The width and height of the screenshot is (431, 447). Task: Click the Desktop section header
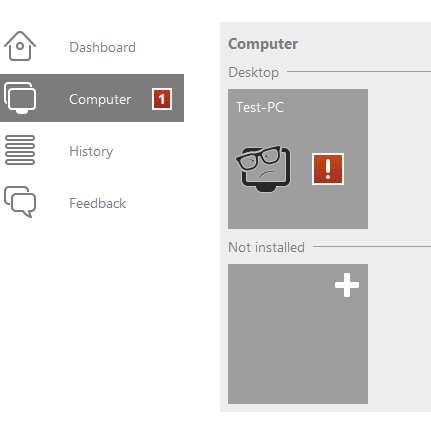pyautogui.click(x=253, y=72)
